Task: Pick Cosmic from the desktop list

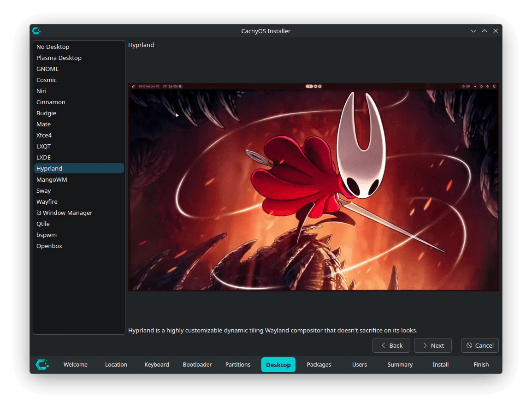Action: (x=79, y=80)
